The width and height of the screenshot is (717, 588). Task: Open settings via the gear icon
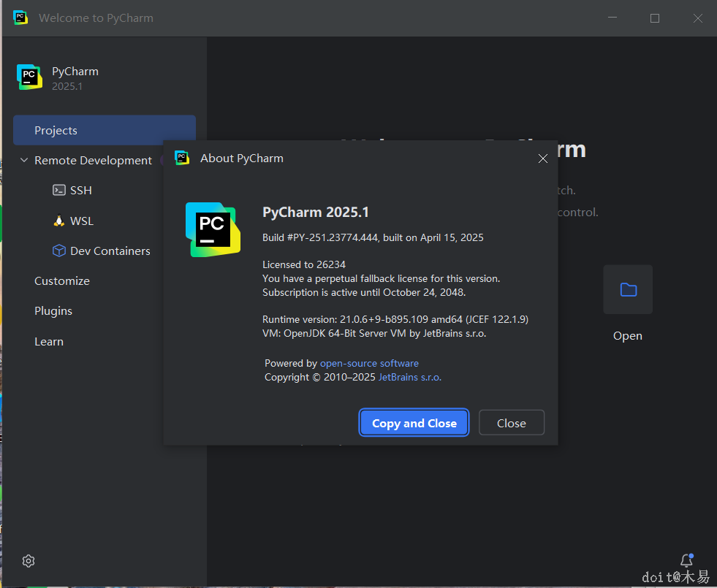[29, 561]
